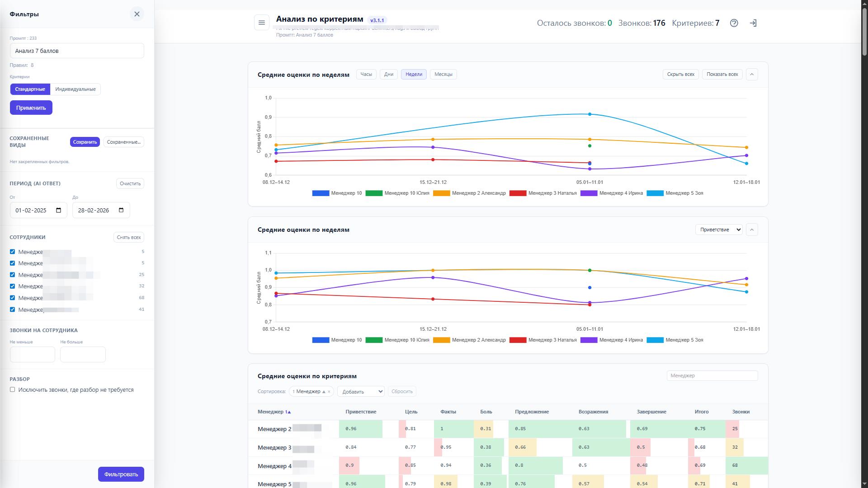Image resolution: width=868 pixels, height=488 pixels.
Task: Open calendar picker in От date field
Action: [59, 210]
